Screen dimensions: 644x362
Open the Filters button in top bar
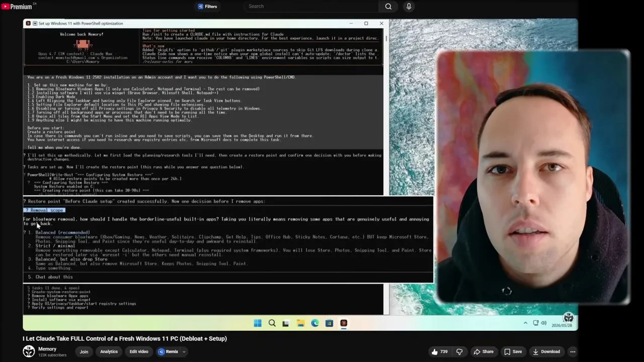click(207, 7)
